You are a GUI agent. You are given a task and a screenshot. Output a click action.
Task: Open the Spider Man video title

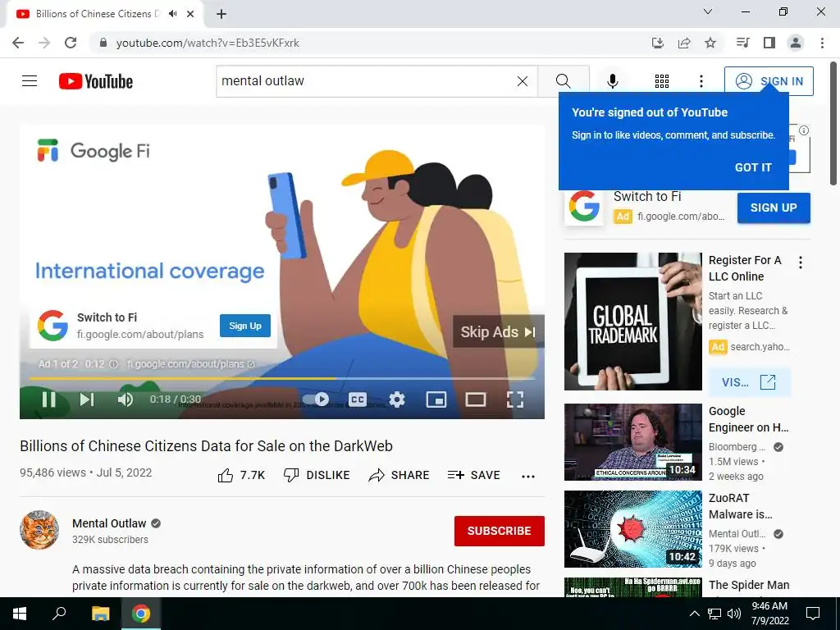(749, 585)
